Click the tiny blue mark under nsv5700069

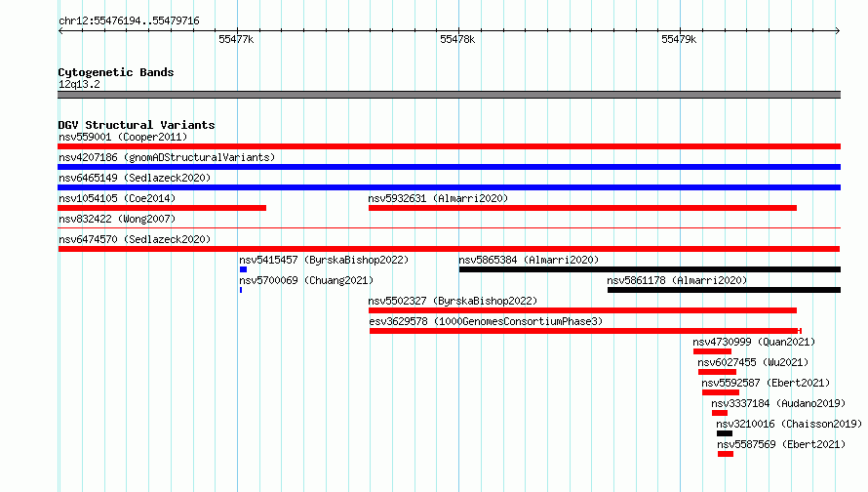click(x=241, y=290)
